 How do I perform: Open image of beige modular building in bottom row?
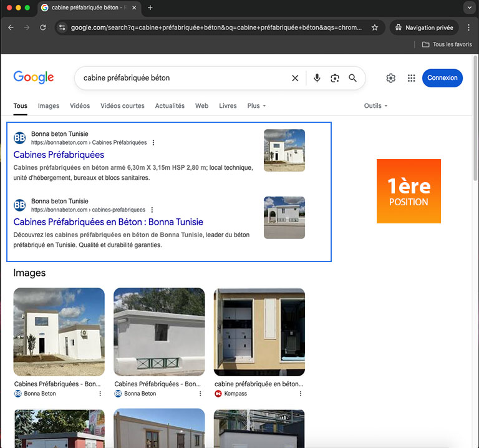coord(159,429)
